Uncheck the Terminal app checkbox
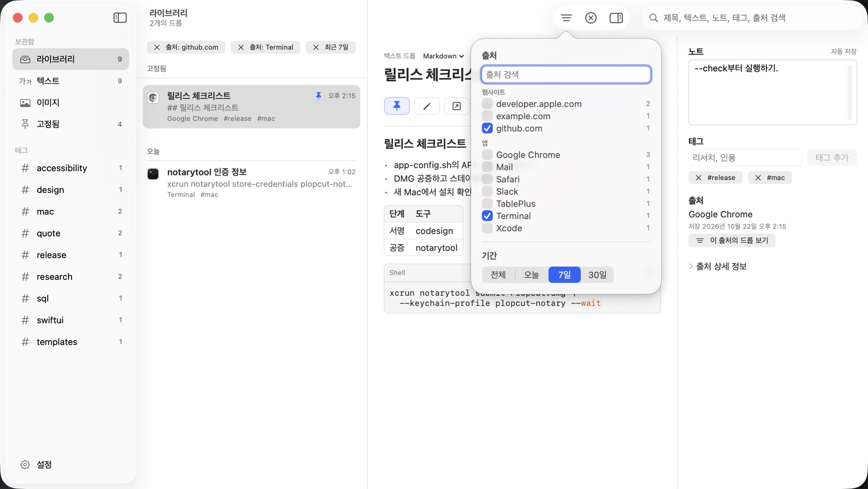This screenshot has width=868, height=489. click(487, 216)
